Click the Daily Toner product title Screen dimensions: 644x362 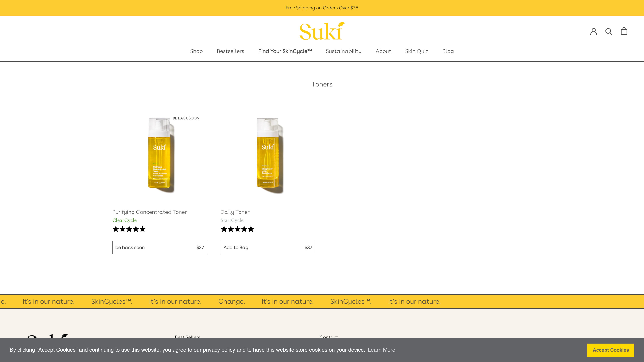point(235,212)
